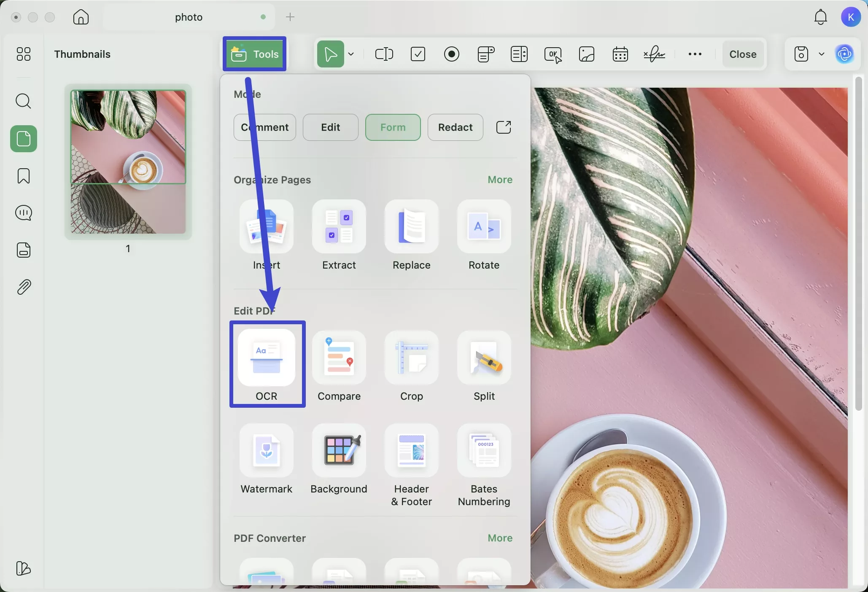Switch to the photo tab
The width and height of the screenshot is (868, 592).
pos(189,17)
